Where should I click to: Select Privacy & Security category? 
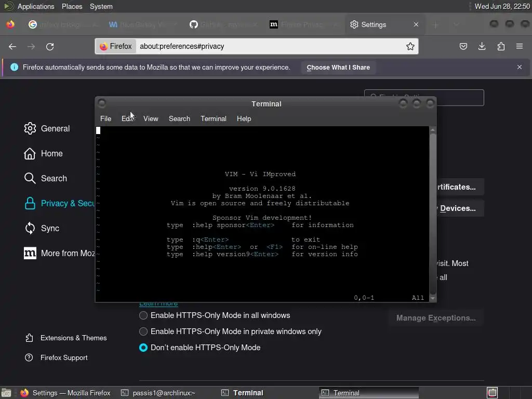click(59, 203)
